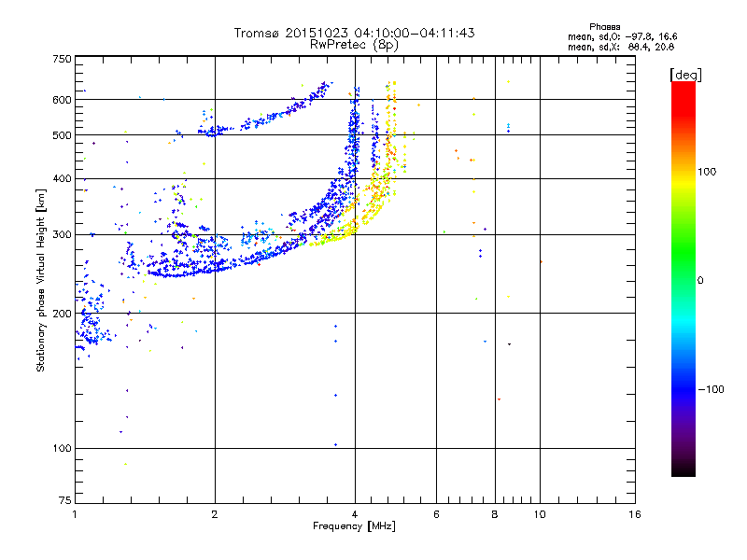Click colorbar tick label '100'

coord(707,172)
